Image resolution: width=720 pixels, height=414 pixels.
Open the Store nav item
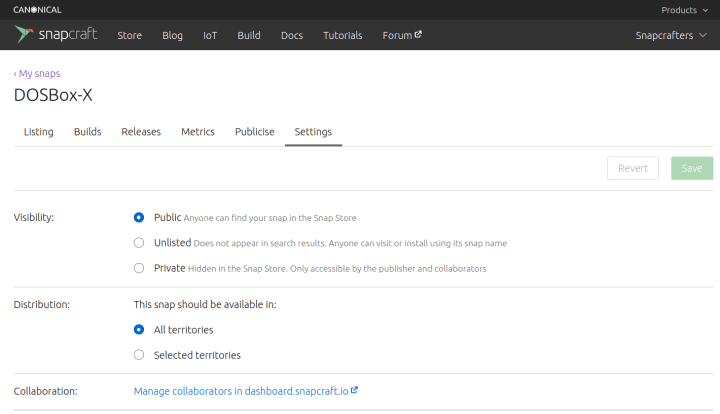129,35
